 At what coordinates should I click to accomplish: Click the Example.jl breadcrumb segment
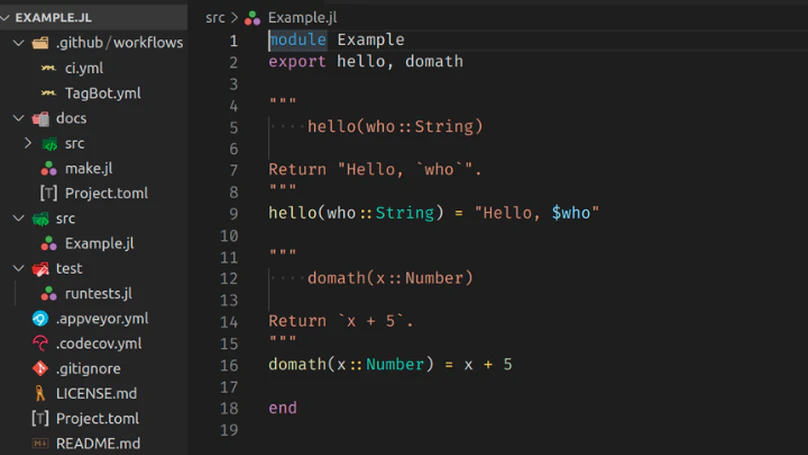[302, 18]
